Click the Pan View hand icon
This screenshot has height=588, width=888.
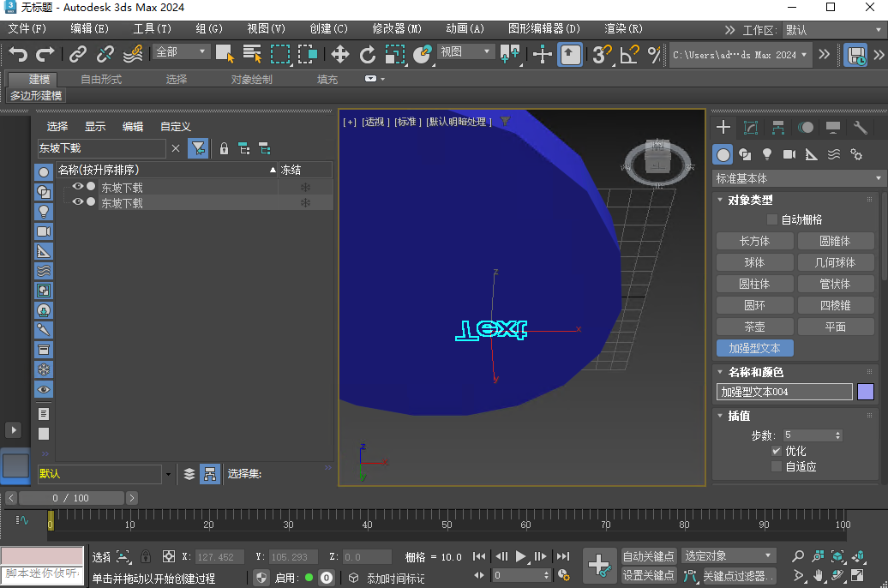pos(819,575)
